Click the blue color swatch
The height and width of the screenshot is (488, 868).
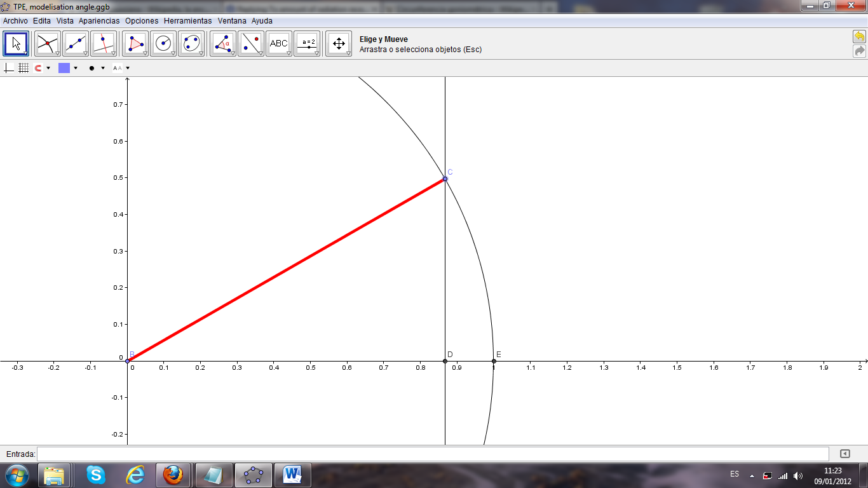tap(64, 68)
